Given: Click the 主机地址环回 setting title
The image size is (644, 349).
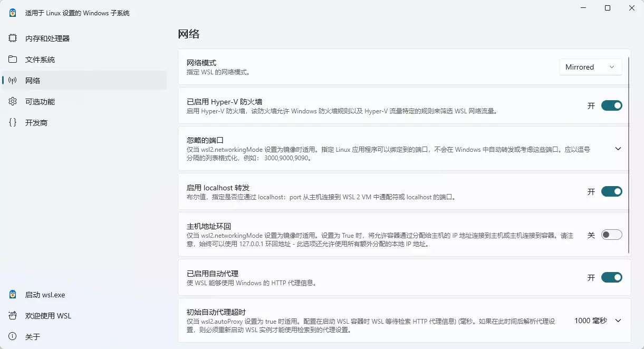Looking at the screenshot, I should click(x=209, y=226).
